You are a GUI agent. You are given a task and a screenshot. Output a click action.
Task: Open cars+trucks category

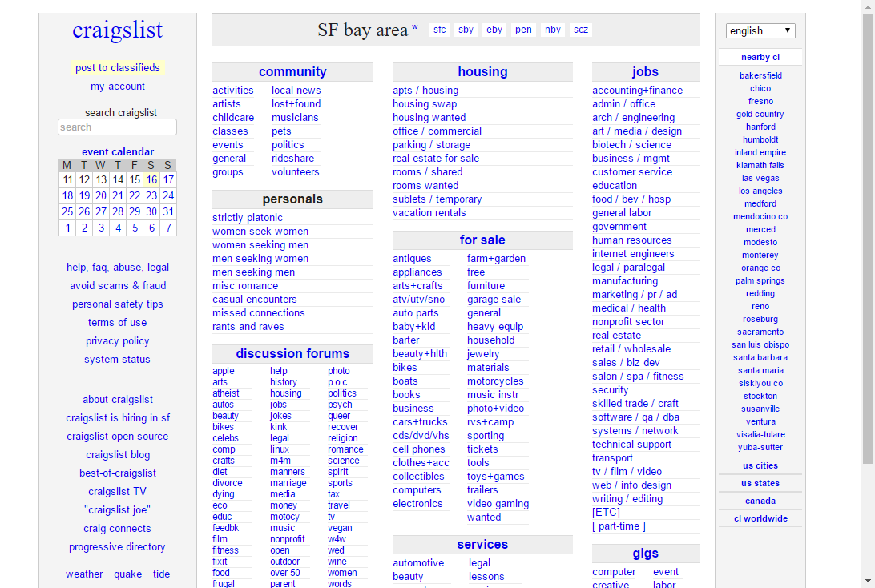420,422
